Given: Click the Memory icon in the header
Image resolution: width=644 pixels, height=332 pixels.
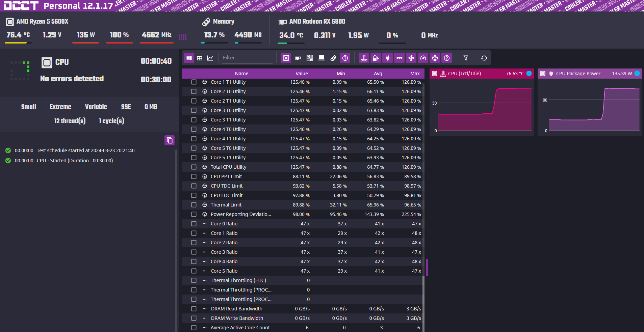Looking at the screenshot, I should 206,22.
